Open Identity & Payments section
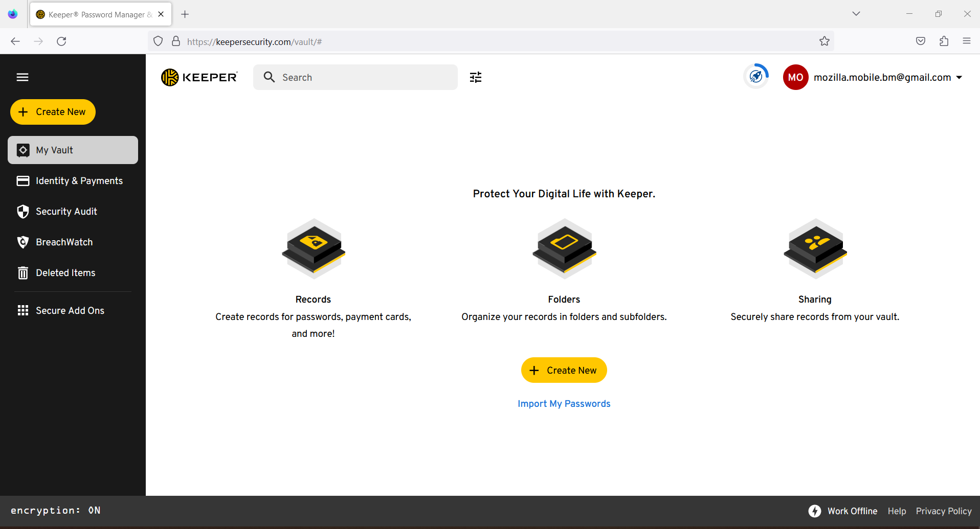980x529 pixels. coord(79,180)
